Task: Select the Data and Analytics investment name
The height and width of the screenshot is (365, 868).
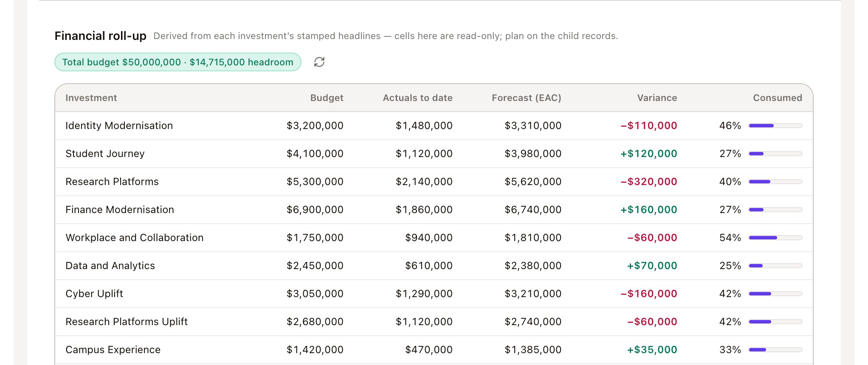Action: 110,266
